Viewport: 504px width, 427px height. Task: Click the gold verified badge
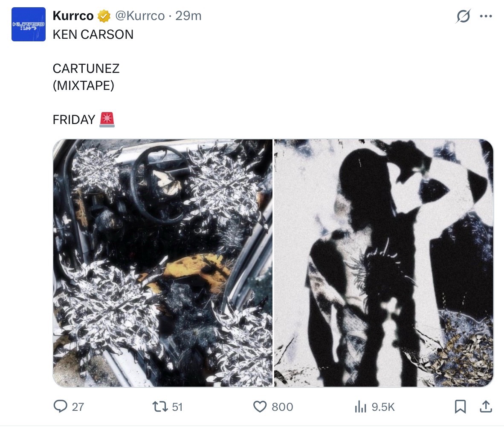(104, 16)
